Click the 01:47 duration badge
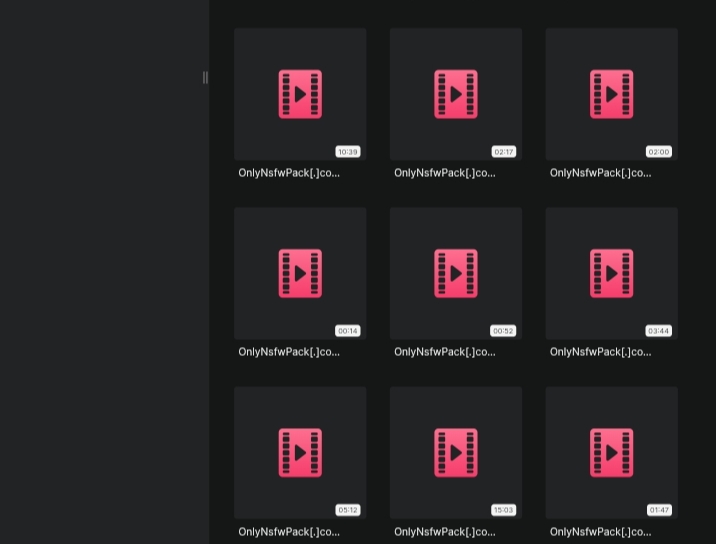Screen dimensions: 716x544 [659, 510]
